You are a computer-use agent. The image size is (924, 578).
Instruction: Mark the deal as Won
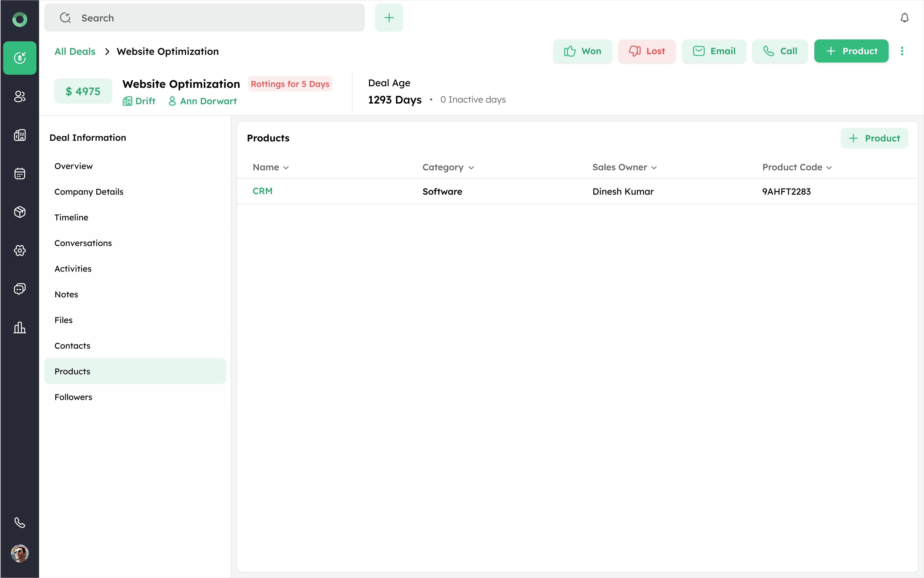(583, 51)
